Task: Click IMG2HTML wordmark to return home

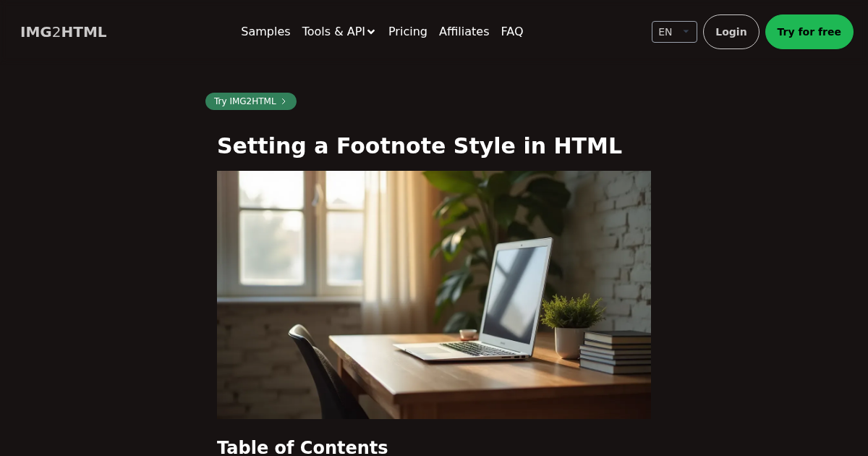Action: (63, 32)
